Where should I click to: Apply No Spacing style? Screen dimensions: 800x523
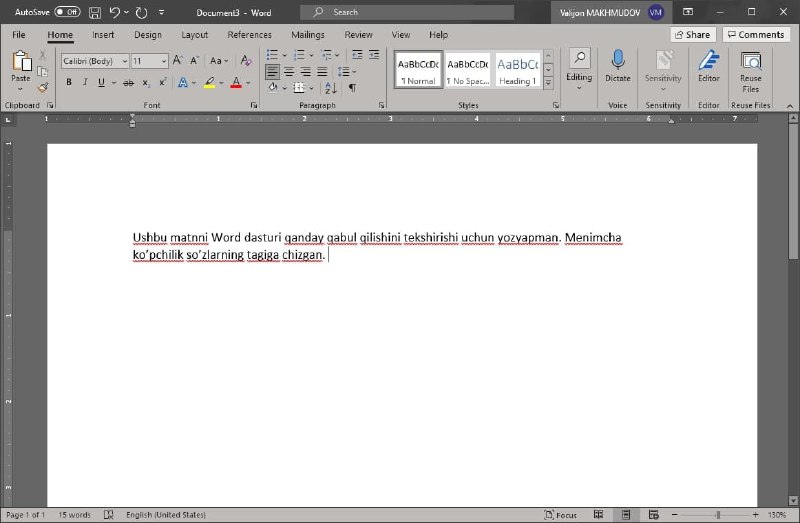click(x=468, y=70)
